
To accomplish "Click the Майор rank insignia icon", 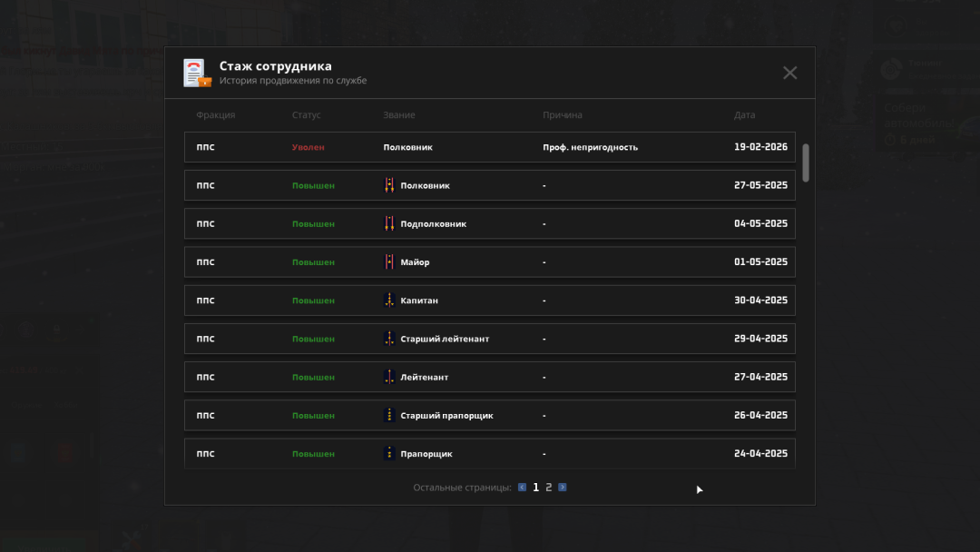I will (389, 262).
